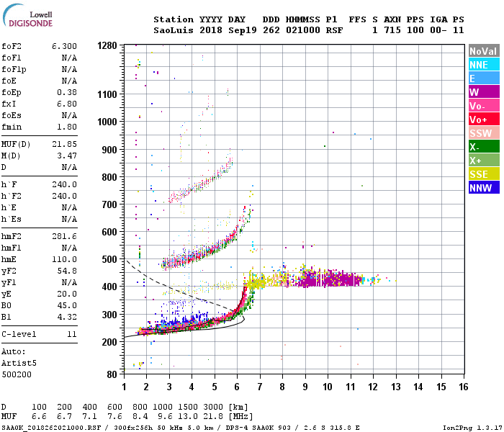504x432 pixels.
Task: Click the h`Es N/A value
Action: coord(69,219)
